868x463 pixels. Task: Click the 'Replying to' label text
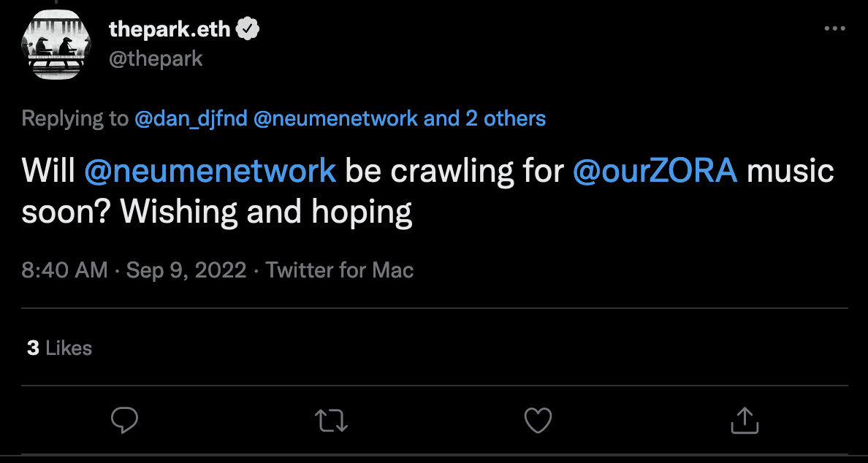(75, 118)
